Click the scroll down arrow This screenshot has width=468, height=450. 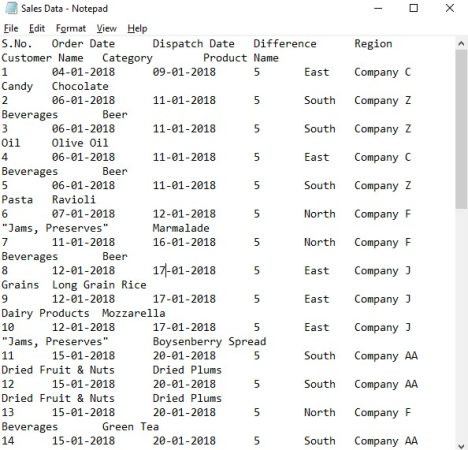[x=461, y=446]
